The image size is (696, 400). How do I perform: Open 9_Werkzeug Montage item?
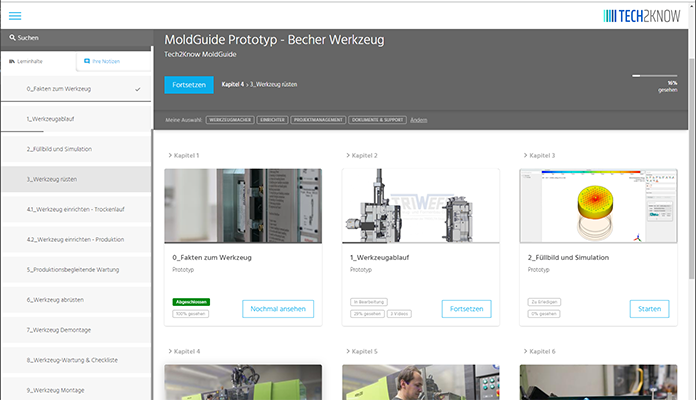point(76,389)
